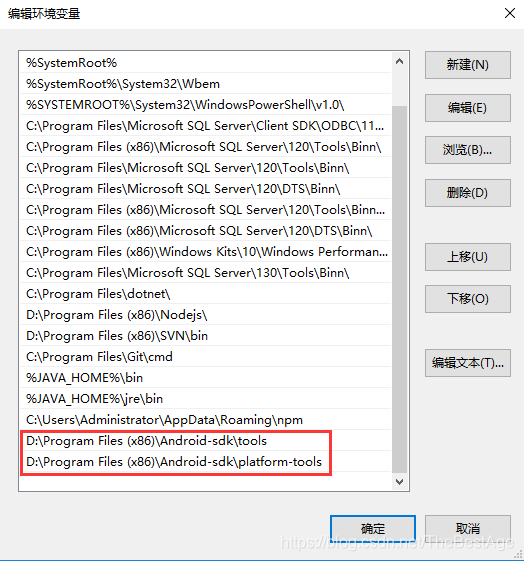Select the %JAVA_HOME%\bin entry

tap(206, 378)
